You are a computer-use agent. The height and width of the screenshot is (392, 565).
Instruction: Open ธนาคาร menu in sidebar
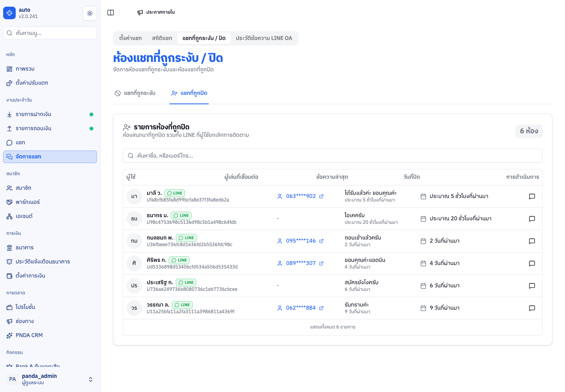click(x=50, y=248)
